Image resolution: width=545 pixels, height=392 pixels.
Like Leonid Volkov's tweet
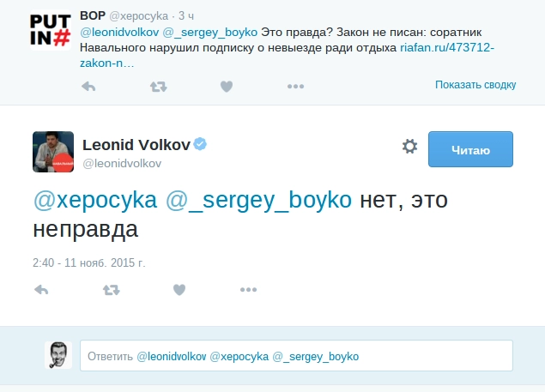pyautogui.click(x=179, y=290)
